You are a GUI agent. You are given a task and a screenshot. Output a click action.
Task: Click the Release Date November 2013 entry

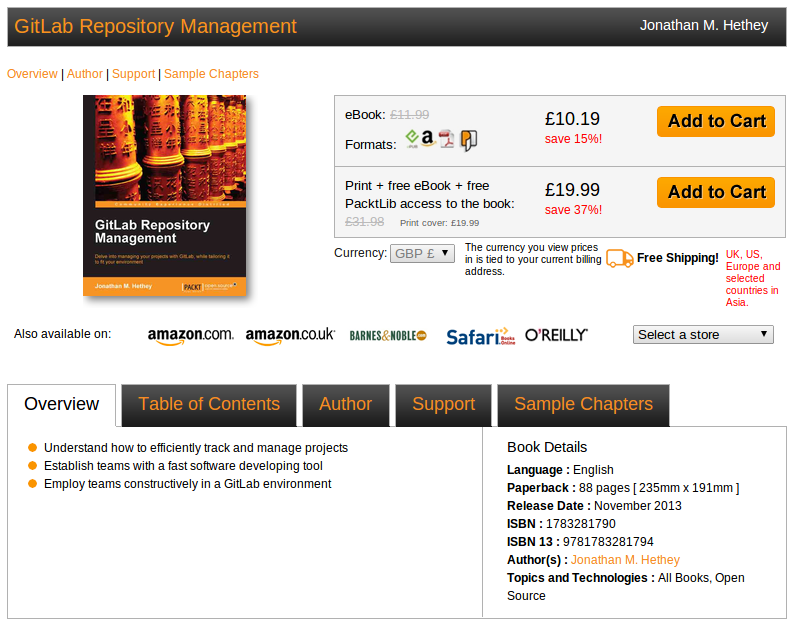(x=594, y=506)
